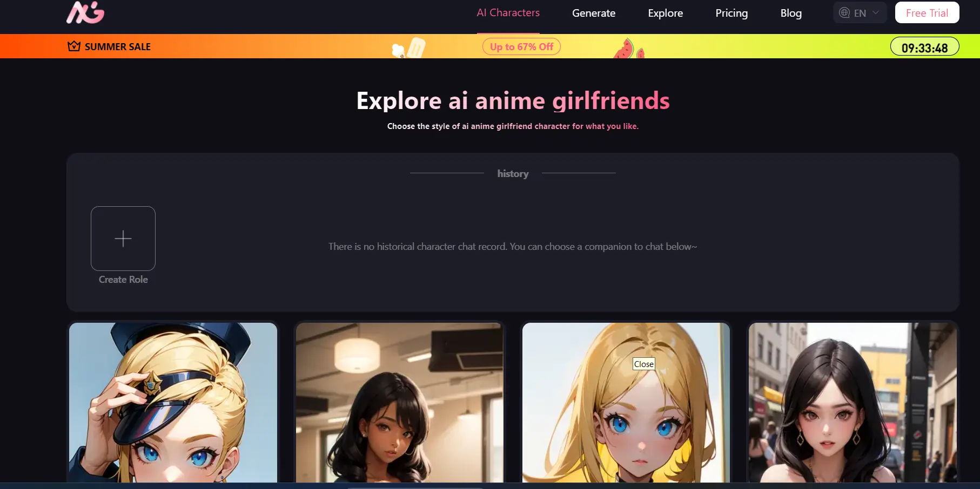980x489 pixels.
Task: Click the plus Create Role box
Action: click(123, 239)
